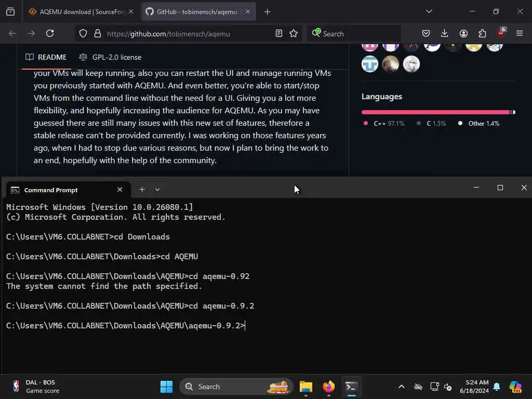Open GPL-2.0 license tab

110,57
